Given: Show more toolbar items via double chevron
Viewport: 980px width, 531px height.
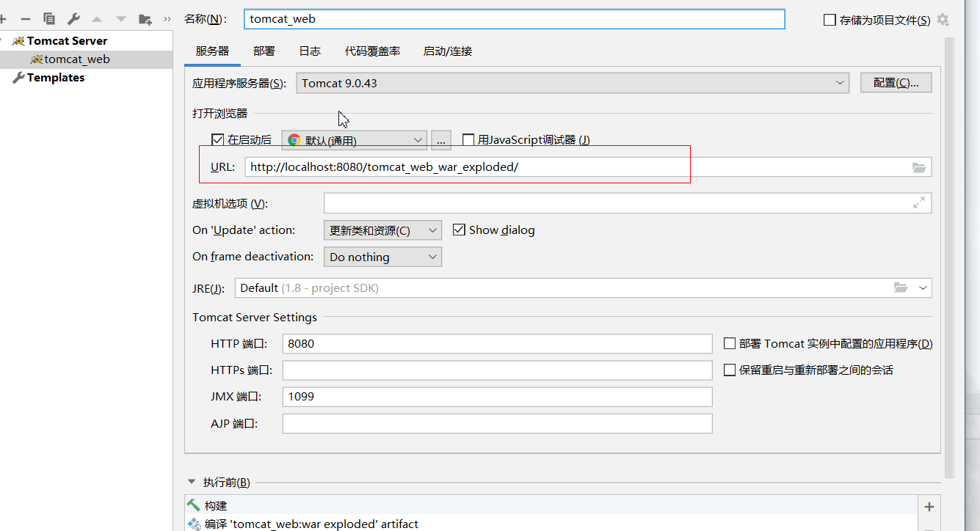Looking at the screenshot, I should point(167,19).
